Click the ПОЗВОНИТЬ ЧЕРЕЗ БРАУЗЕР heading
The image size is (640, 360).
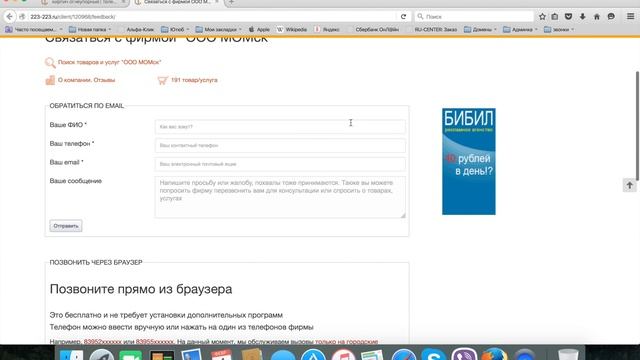96,262
